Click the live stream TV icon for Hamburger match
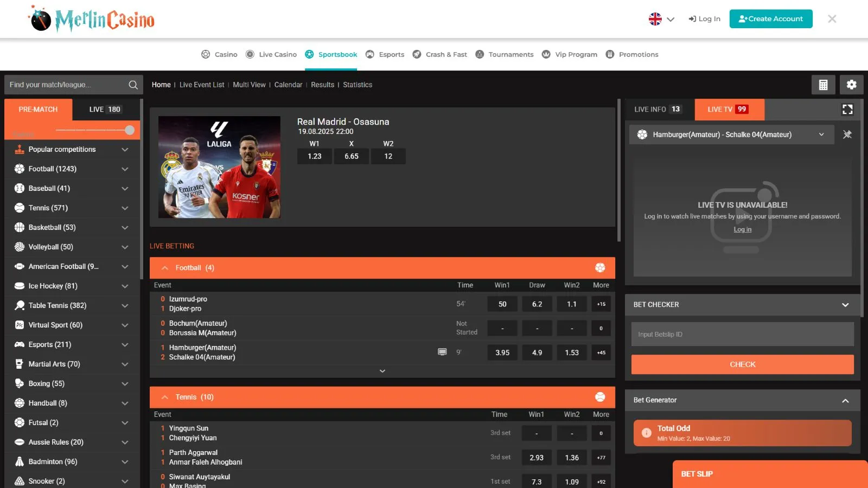Viewport: 868px width, 488px height. tap(442, 352)
